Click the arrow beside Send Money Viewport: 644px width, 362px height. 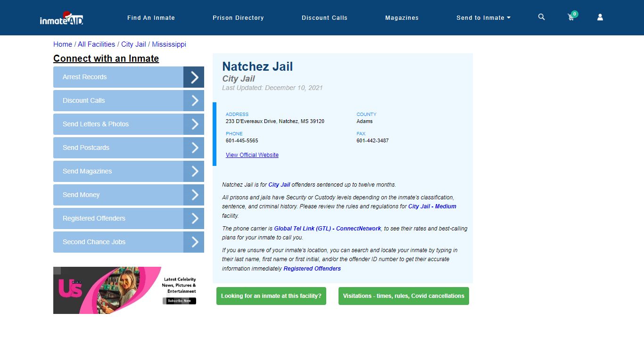[x=194, y=195]
